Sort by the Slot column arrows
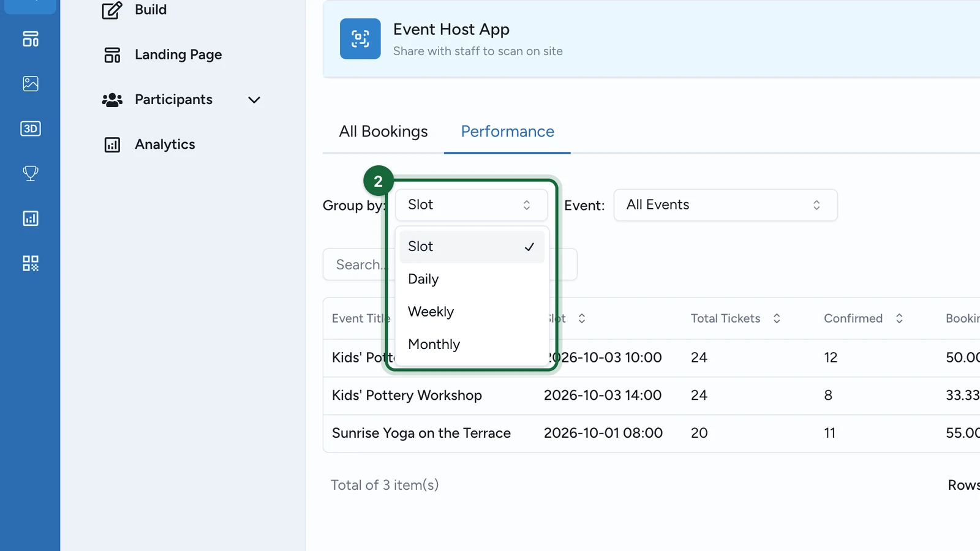The width and height of the screenshot is (980, 551). 582,318
